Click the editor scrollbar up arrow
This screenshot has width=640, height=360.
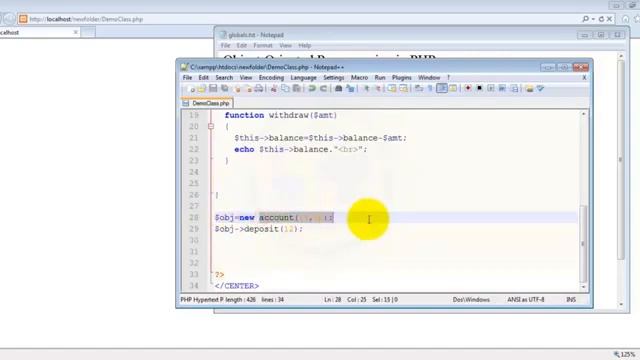pyautogui.click(x=583, y=114)
